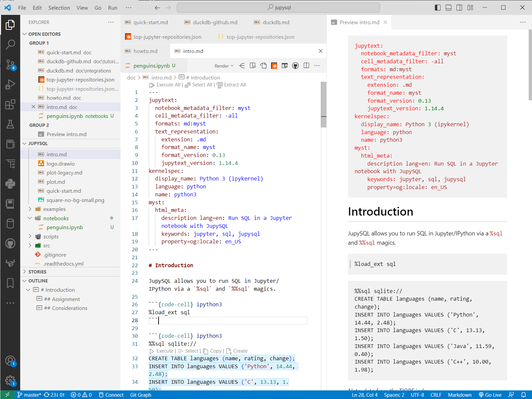
Task: Open the Explorer view in activity bar
Action: (x=10, y=25)
